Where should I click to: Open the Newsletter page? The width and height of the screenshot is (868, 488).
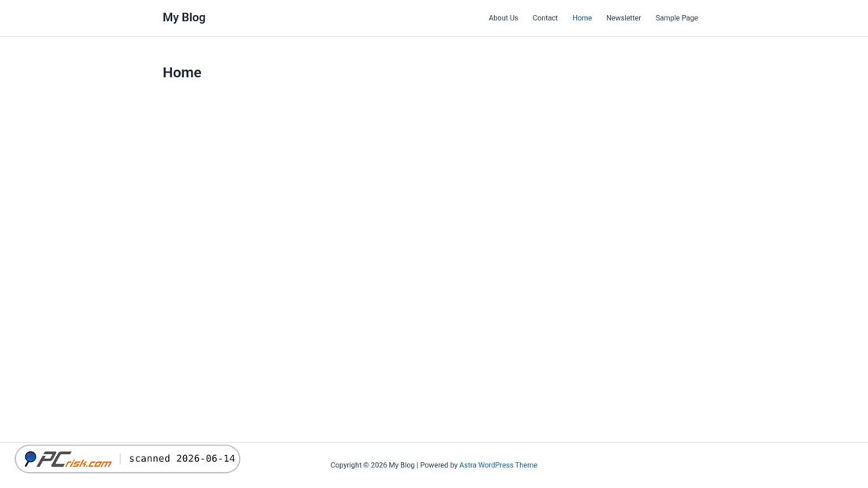[623, 18]
